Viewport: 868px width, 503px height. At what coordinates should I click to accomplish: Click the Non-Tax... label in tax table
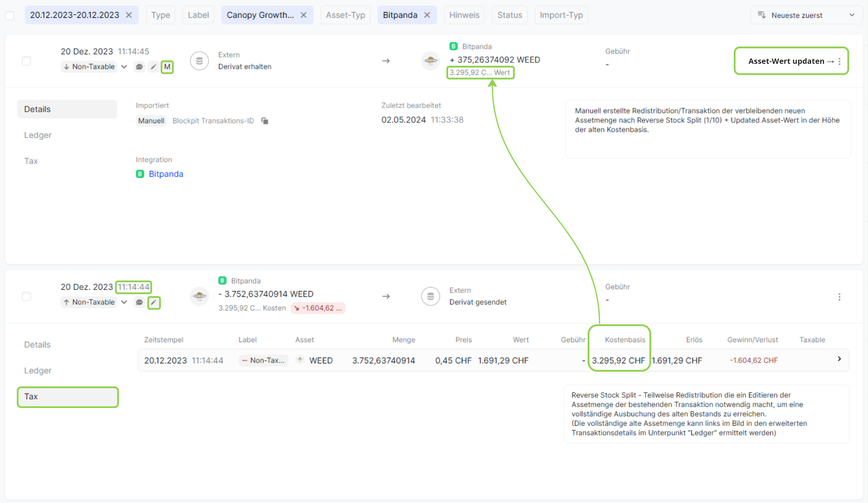[x=263, y=360]
